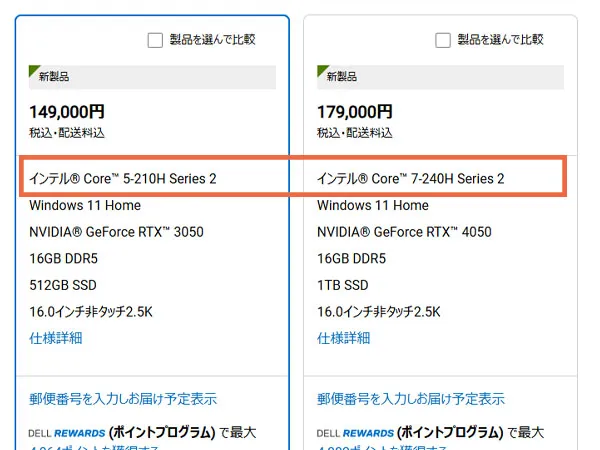
Task: Open 仕様詳細 for the Core 7-240H model
Action: pyautogui.click(x=344, y=337)
